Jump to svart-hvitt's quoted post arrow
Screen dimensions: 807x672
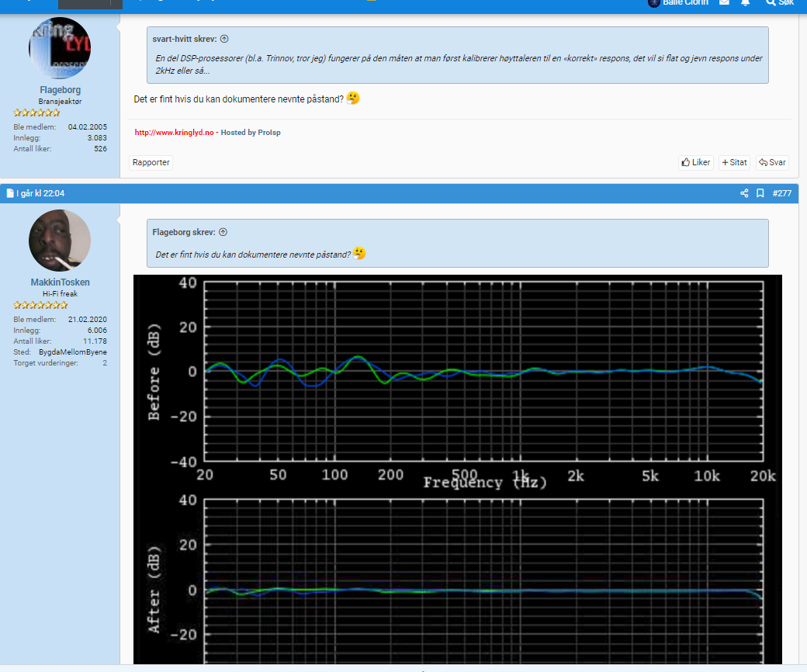[224, 39]
